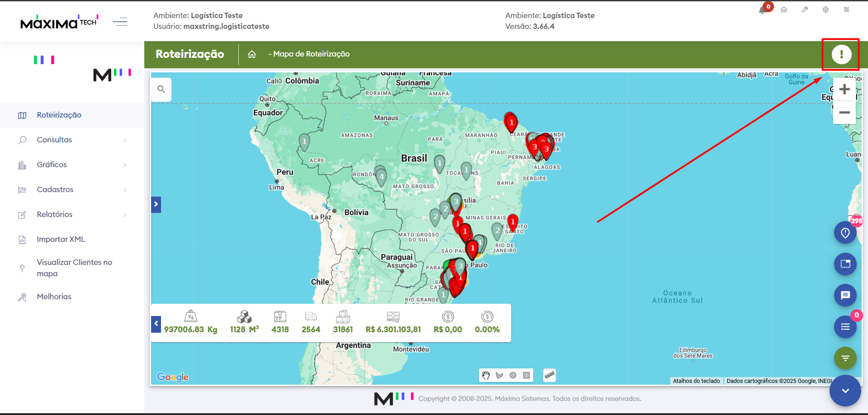Image resolution: width=868 pixels, height=415 pixels.
Task: Open Roteirização in the sidebar
Action: tap(72, 115)
